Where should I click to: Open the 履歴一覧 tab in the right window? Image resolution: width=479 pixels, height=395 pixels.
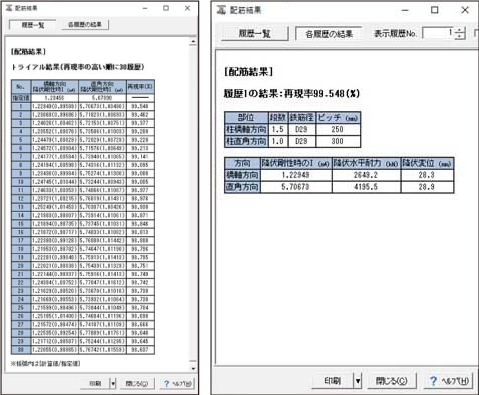click(x=254, y=34)
